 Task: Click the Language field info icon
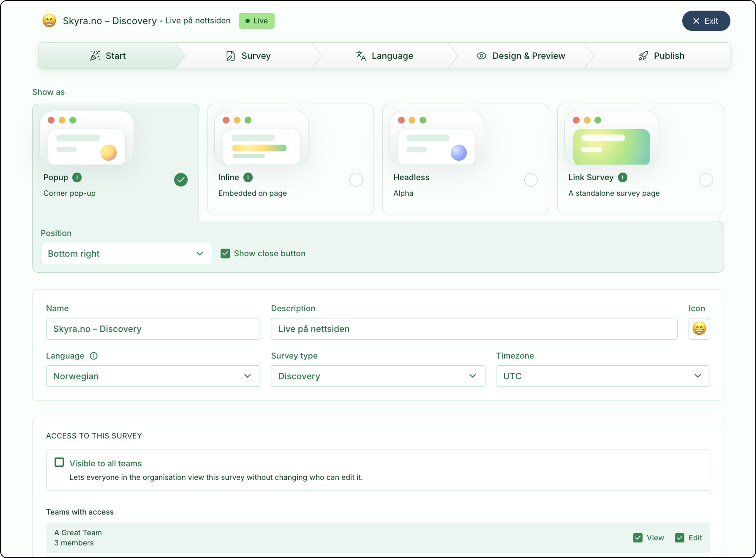[94, 356]
